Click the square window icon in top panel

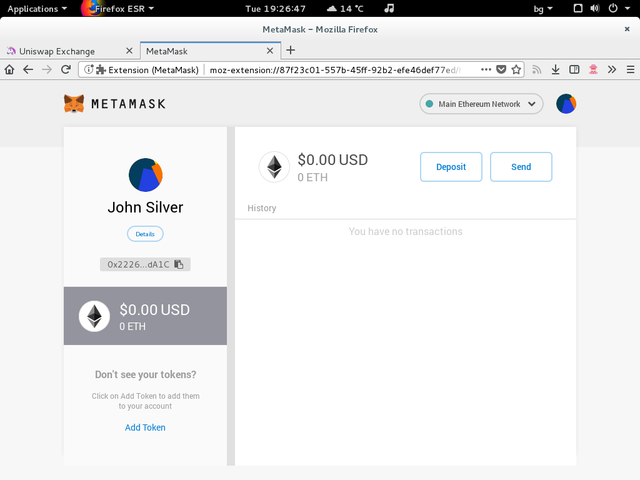pos(578,8)
